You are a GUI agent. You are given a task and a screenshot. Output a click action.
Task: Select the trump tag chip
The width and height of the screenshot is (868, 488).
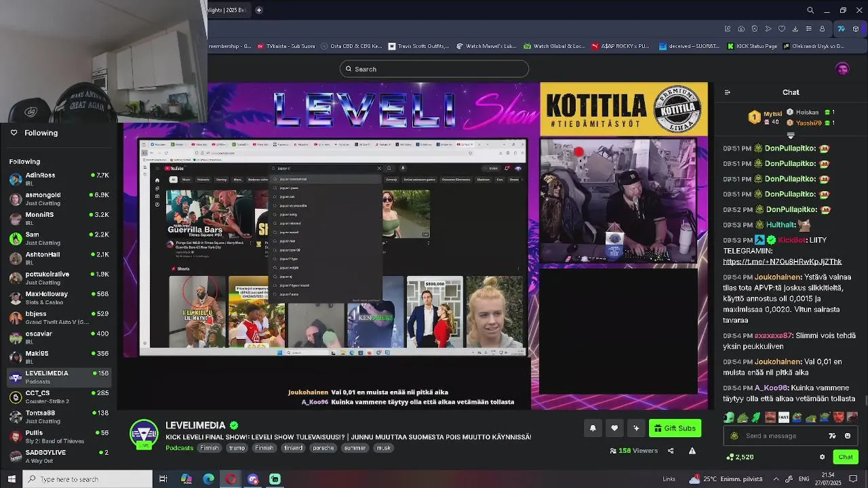(x=237, y=448)
